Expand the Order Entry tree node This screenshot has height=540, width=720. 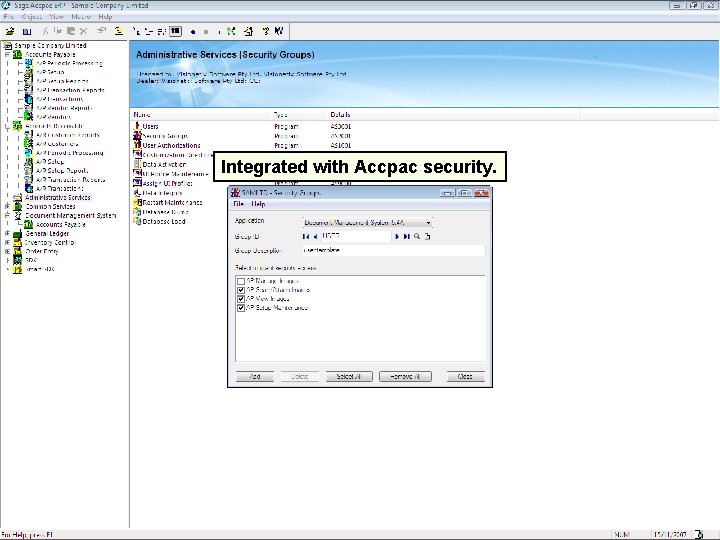(7, 251)
